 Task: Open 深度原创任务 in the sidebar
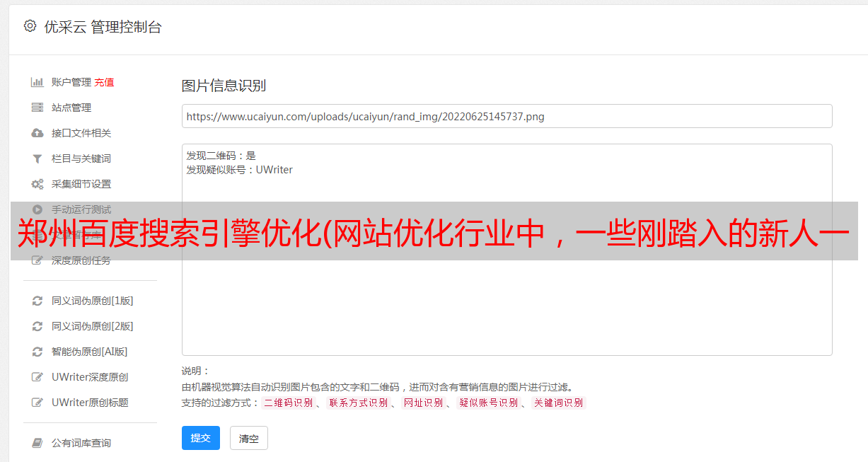coord(81,260)
